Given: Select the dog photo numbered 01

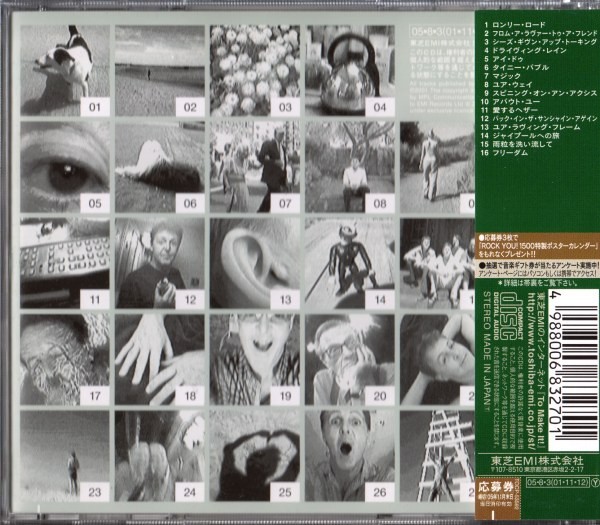Looking at the screenshot, I should [x=65, y=70].
